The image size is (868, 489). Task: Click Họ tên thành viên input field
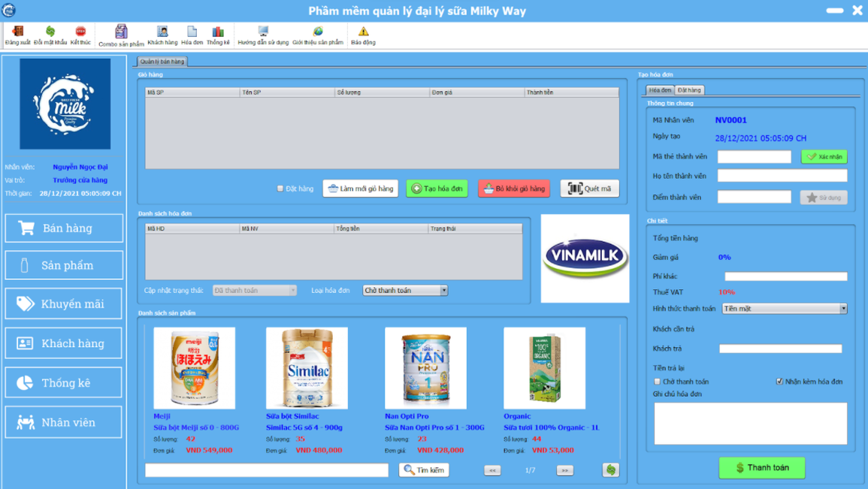coord(782,176)
